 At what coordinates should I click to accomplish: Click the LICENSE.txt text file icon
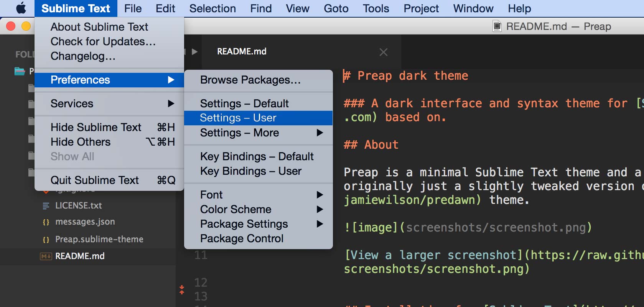pos(46,206)
